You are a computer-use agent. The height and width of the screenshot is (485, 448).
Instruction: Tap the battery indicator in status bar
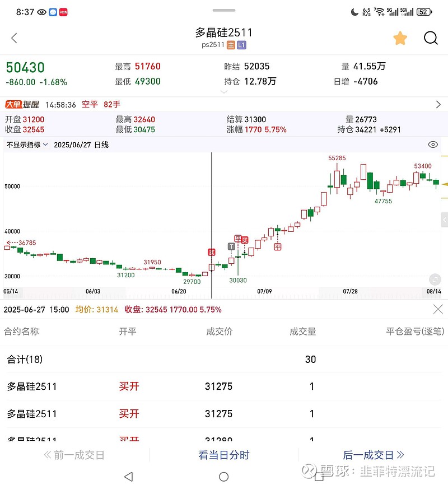pyautogui.click(x=424, y=12)
